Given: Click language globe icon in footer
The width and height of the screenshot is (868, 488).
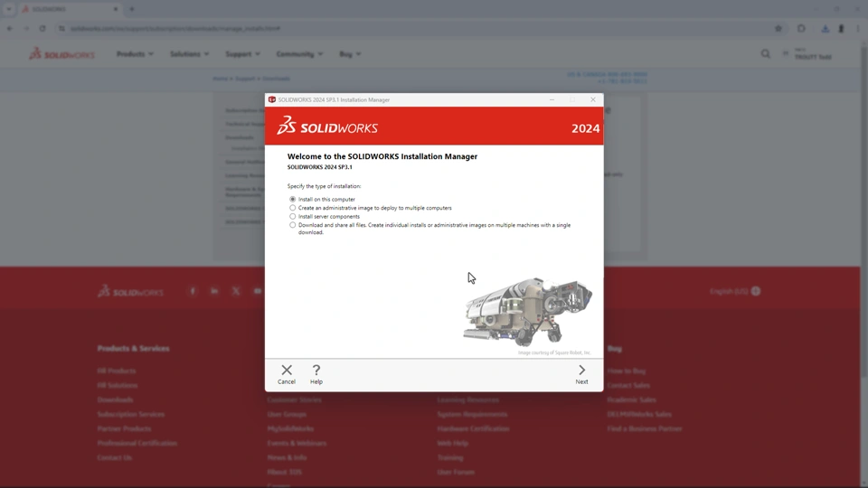Looking at the screenshot, I should 756,291.
